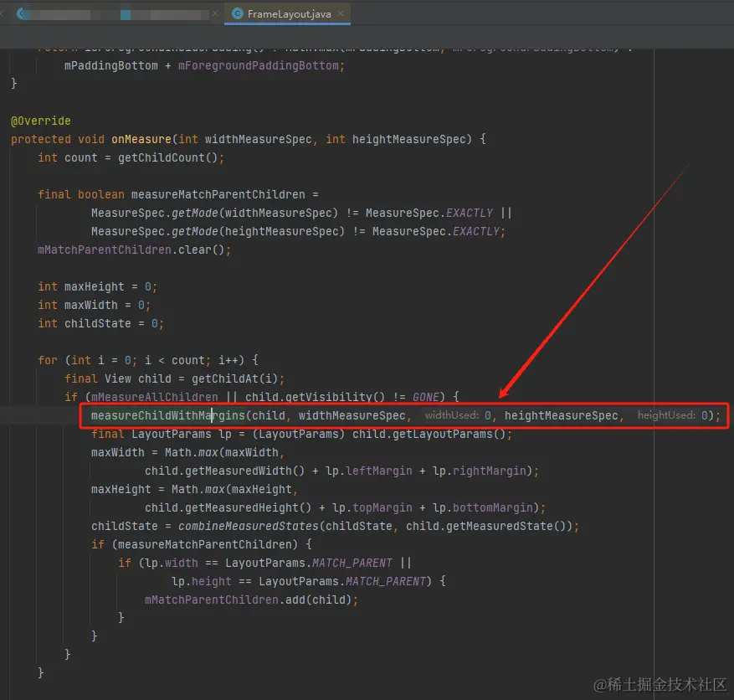Click child.getMeasuredState() call
Viewport: 734px width, 700px height.
(486, 527)
